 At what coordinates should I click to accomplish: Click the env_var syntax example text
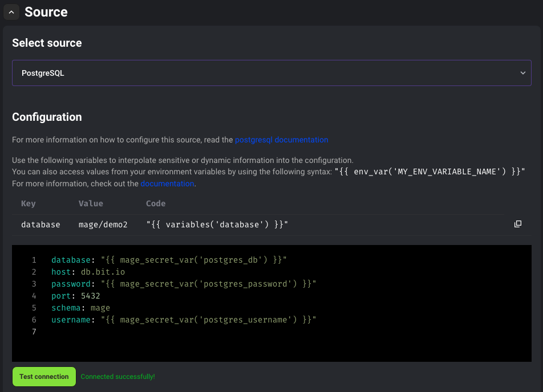(430, 171)
